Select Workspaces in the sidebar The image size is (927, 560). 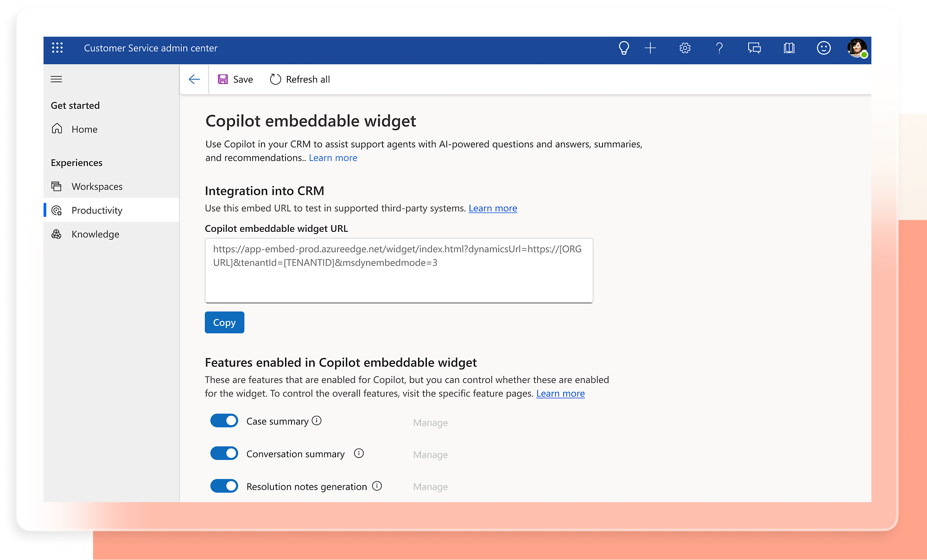click(111, 186)
